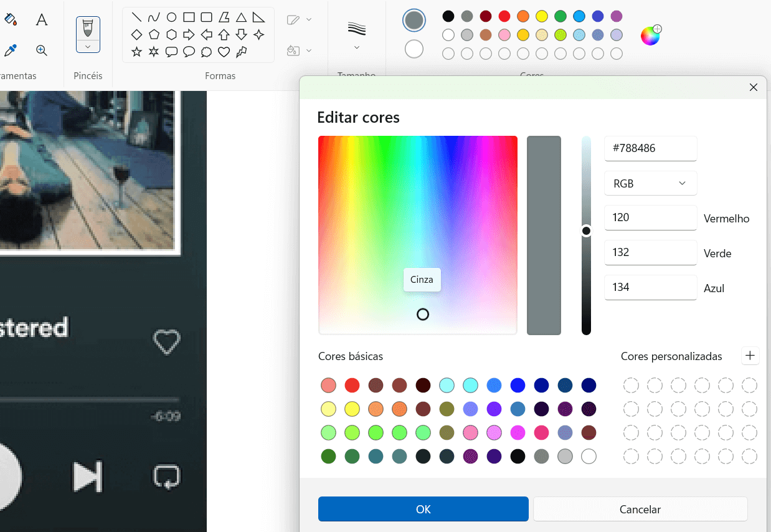Select the right arrow shape
Screen dimensions: 771x532
189,34
